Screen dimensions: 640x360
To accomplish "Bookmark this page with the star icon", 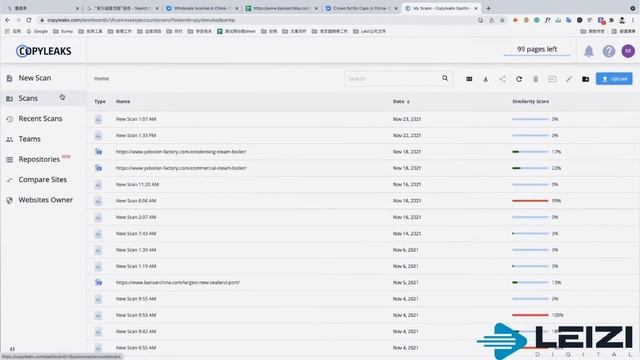I will pyautogui.click(x=502, y=20).
